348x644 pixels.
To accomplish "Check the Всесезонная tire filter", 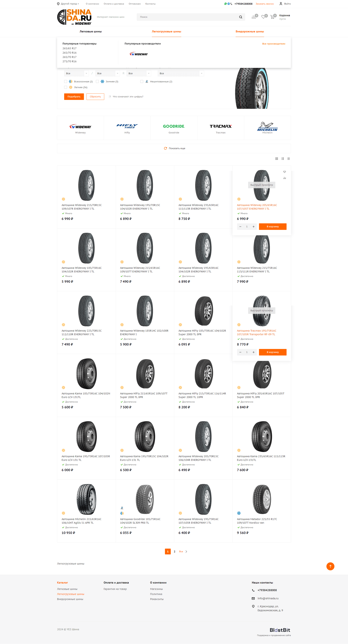I will click(66, 81).
